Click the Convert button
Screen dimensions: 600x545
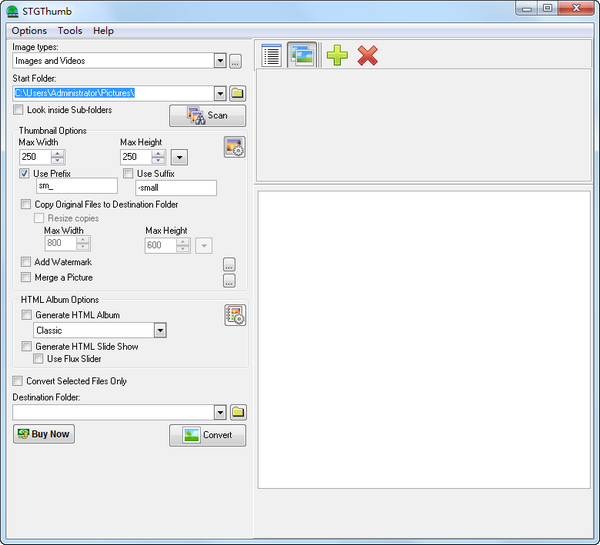pos(207,435)
